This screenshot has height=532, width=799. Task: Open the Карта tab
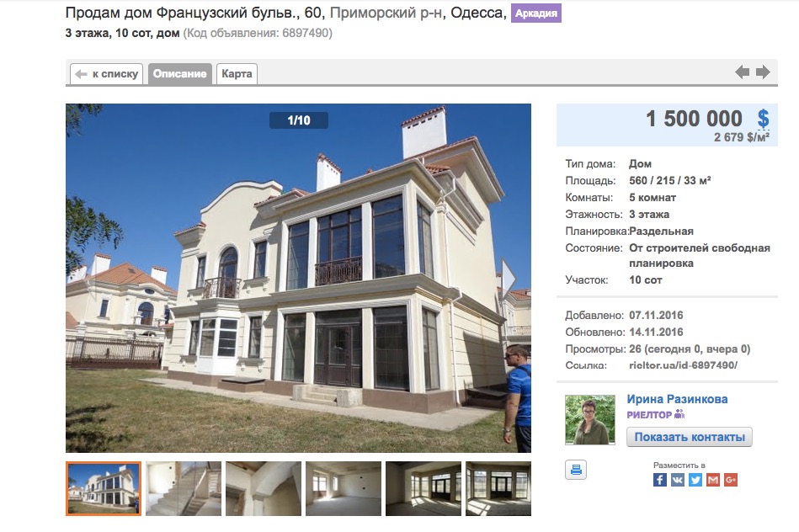pos(237,74)
